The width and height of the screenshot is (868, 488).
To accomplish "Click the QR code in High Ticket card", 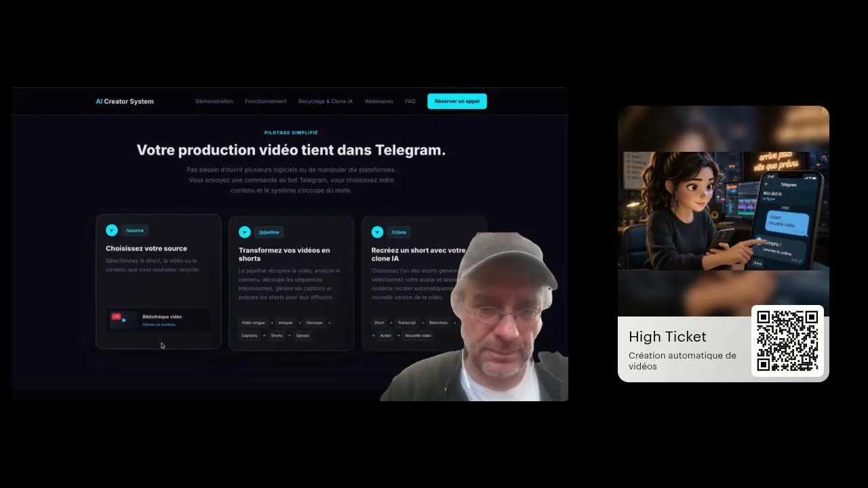I will (x=787, y=341).
